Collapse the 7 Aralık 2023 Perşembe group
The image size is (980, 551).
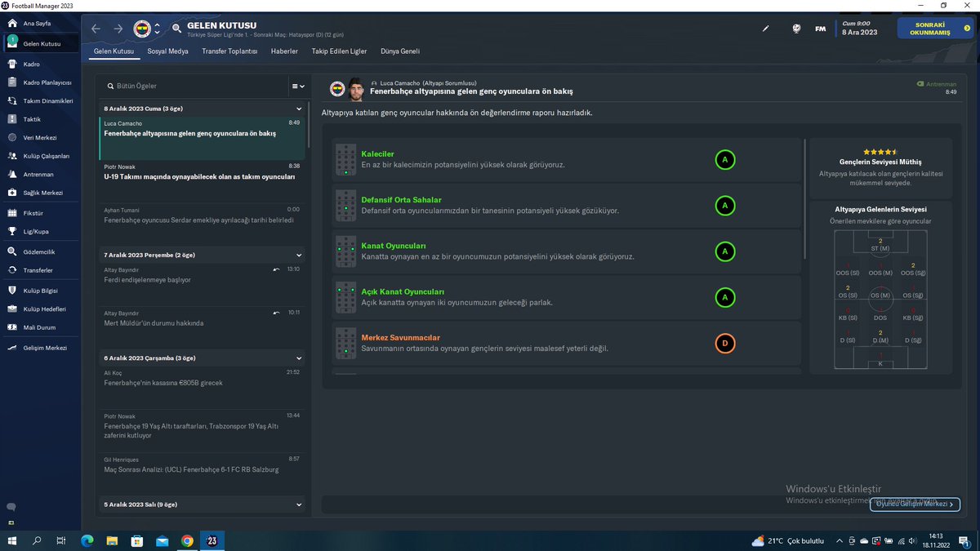(300, 255)
